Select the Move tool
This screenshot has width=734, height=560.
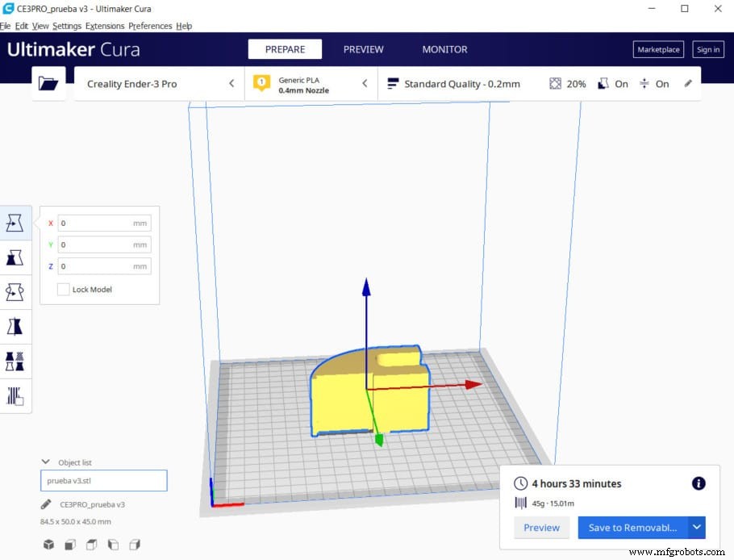coord(15,223)
